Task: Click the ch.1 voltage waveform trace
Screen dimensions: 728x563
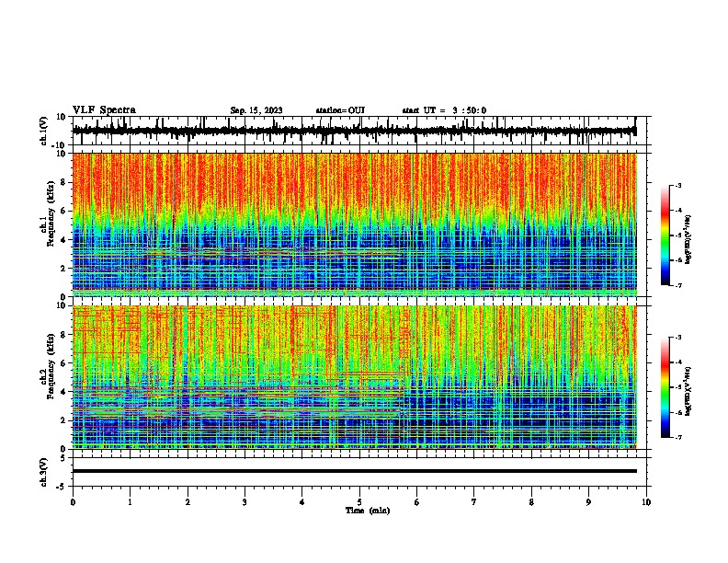Action: (x=354, y=131)
